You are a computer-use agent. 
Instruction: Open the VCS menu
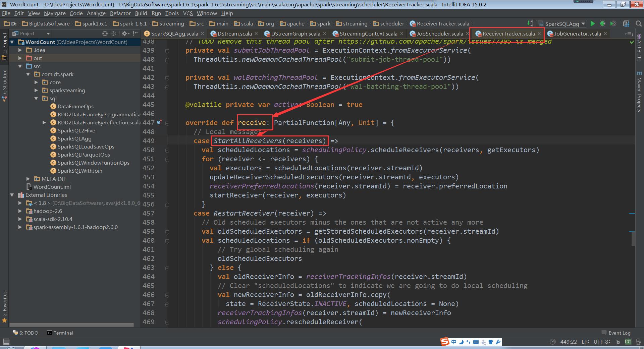(188, 13)
